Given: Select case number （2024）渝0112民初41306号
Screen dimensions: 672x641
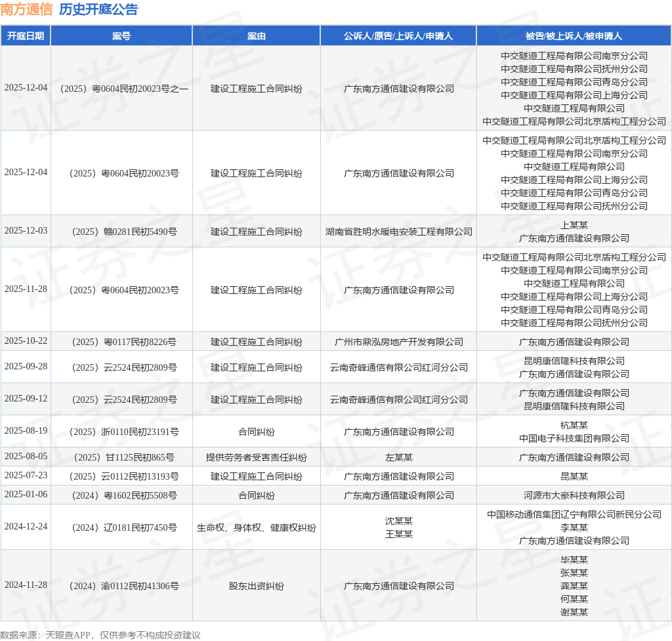Looking at the screenshot, I should pos(121,586).
